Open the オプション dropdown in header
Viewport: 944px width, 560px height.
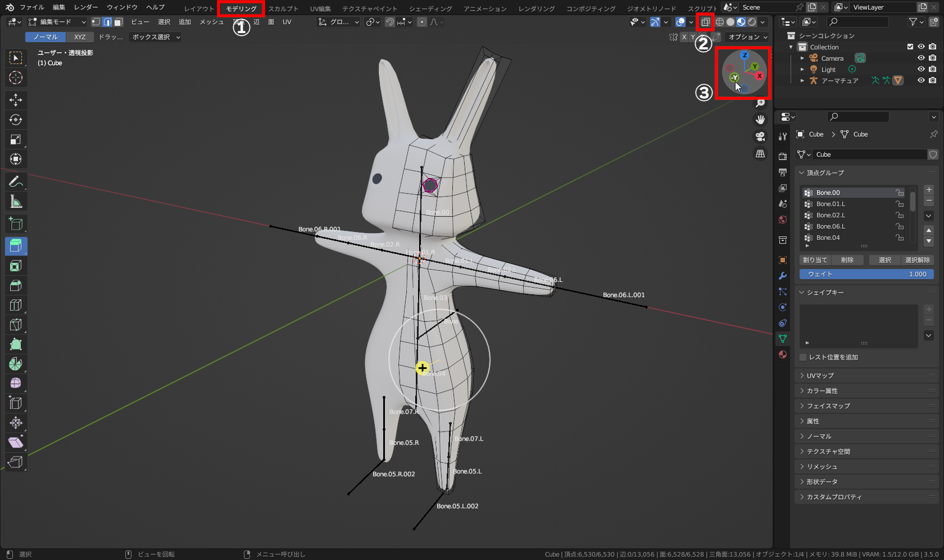coord(746,37)
